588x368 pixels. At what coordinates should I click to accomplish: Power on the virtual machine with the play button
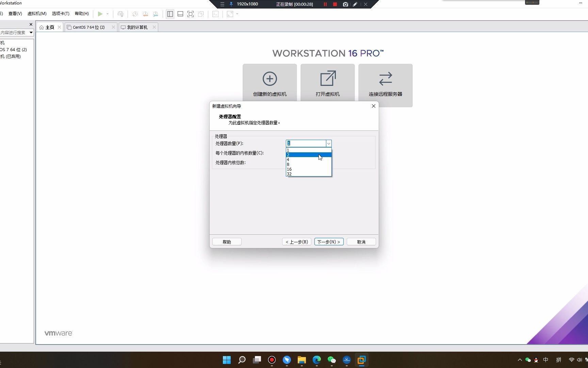click(x=99, y=14)
